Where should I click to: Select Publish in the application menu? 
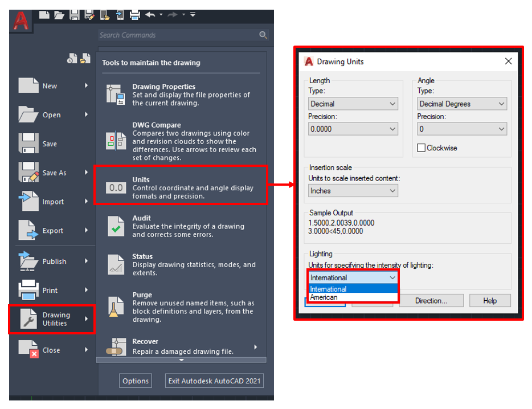click(x=54, y=261)
